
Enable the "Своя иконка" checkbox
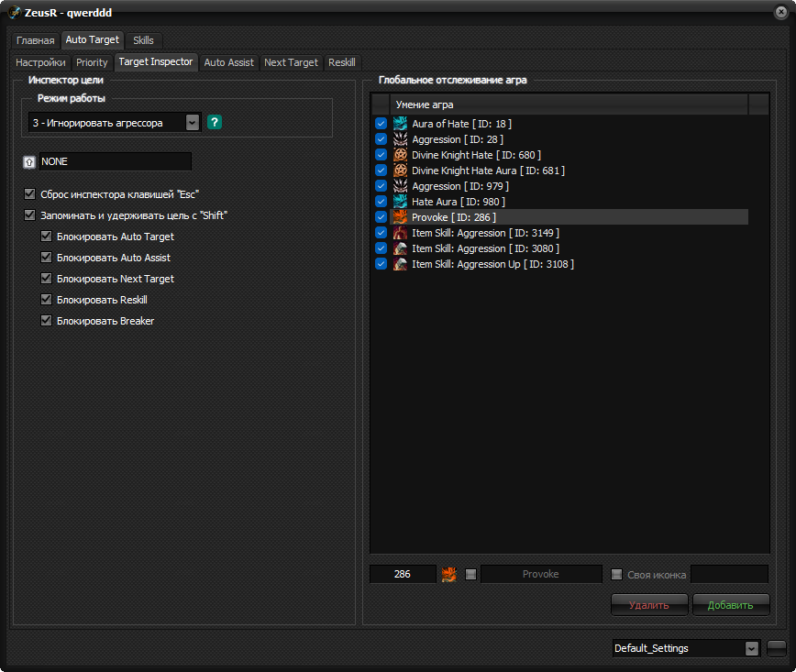616,574
